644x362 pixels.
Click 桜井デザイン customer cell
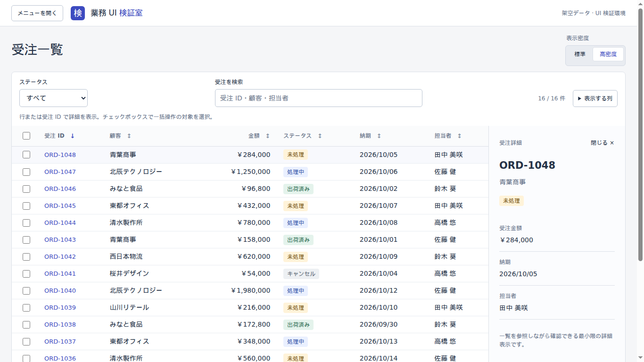(129, 273)
